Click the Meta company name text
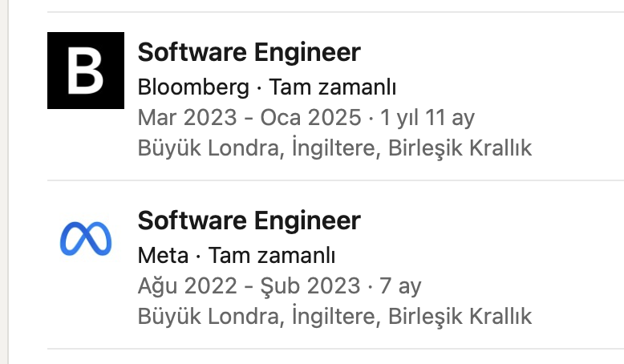The image size is (624, 364). pyautogui.click(x=163, y=256)
